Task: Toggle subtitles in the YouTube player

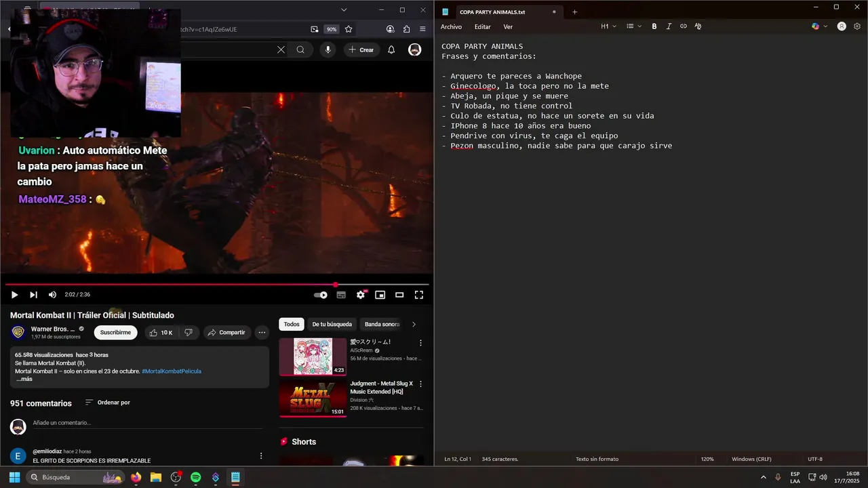Action: [x=341, y=295]
